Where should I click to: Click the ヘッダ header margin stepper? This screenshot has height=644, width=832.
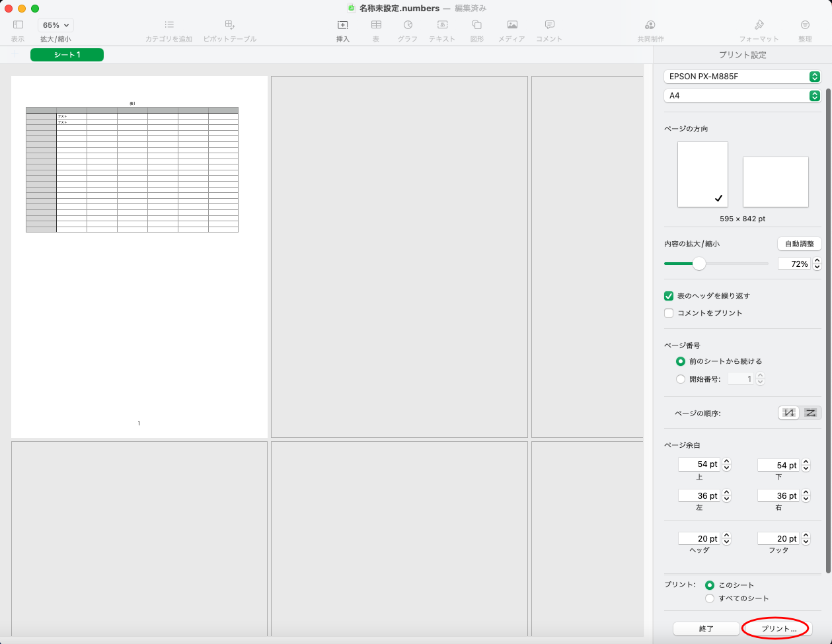coord(726,538)
